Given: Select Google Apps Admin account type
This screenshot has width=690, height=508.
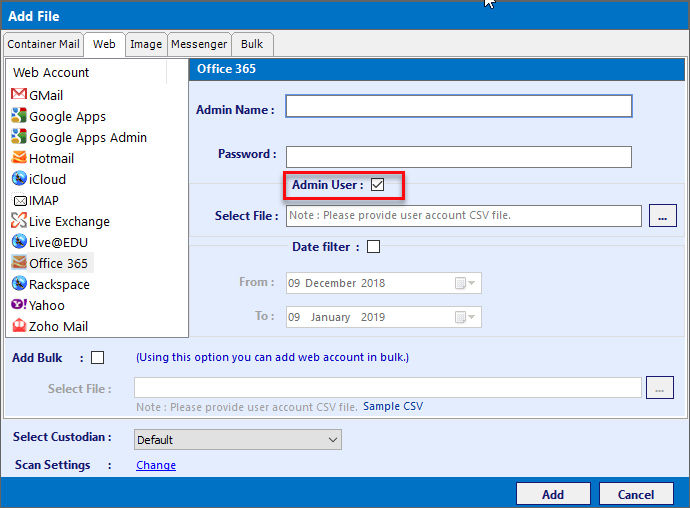Looking at the screenshot, I should click(88, 138).
